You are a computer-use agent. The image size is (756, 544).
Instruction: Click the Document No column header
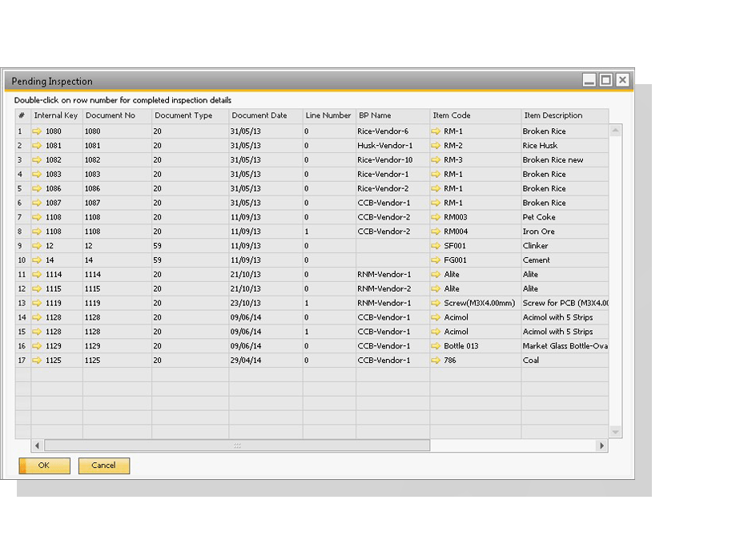(x=120, y=115)
